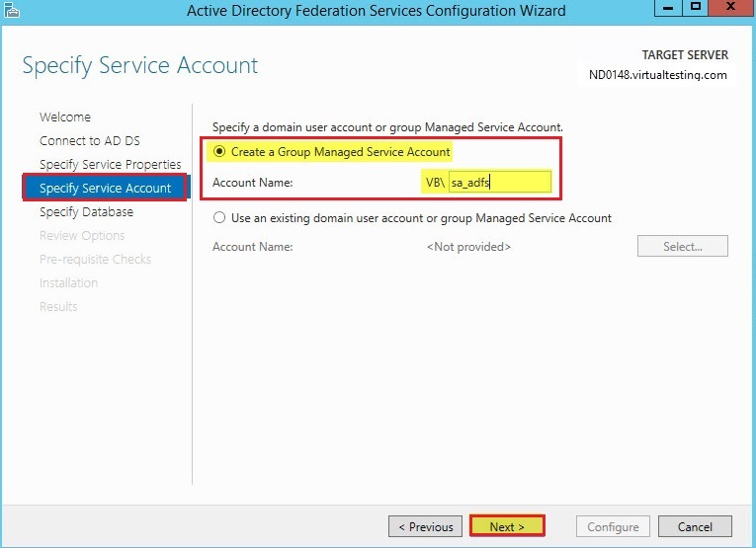Image resolution: width=756 pixels, height=548 pixels.
Task: Click the Previous button
Action: click(425, 526)
